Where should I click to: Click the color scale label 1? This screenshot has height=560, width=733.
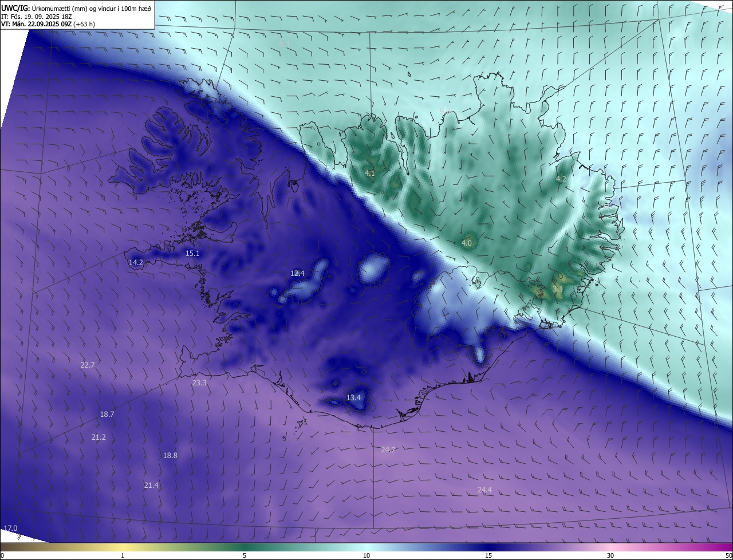point(123,555)
